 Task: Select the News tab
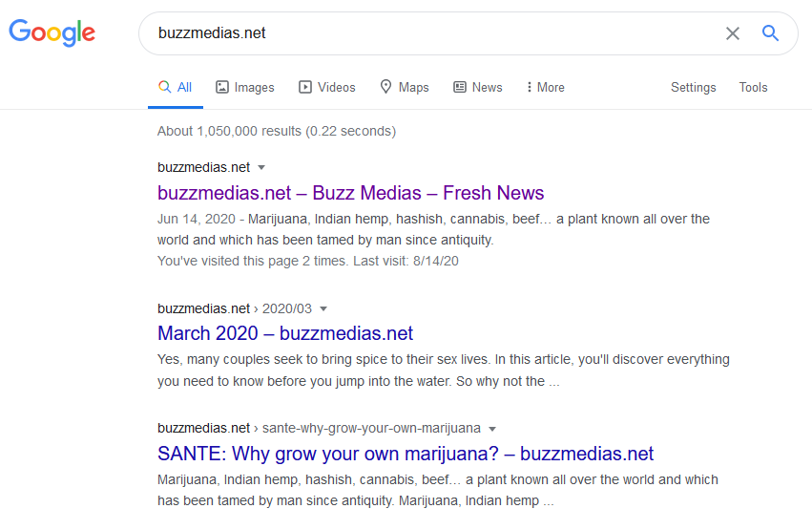[478, 87]
